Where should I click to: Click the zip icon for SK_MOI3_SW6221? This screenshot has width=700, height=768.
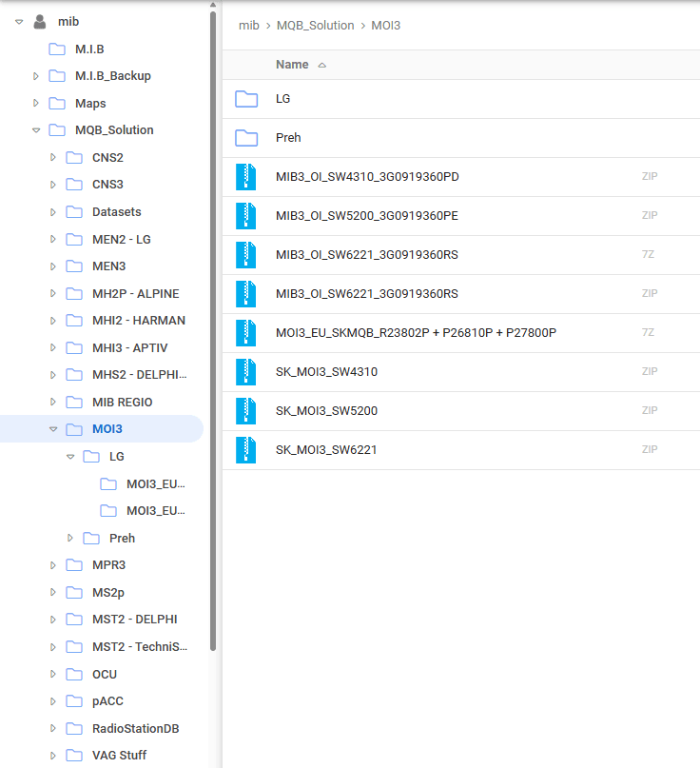(246, 450)
